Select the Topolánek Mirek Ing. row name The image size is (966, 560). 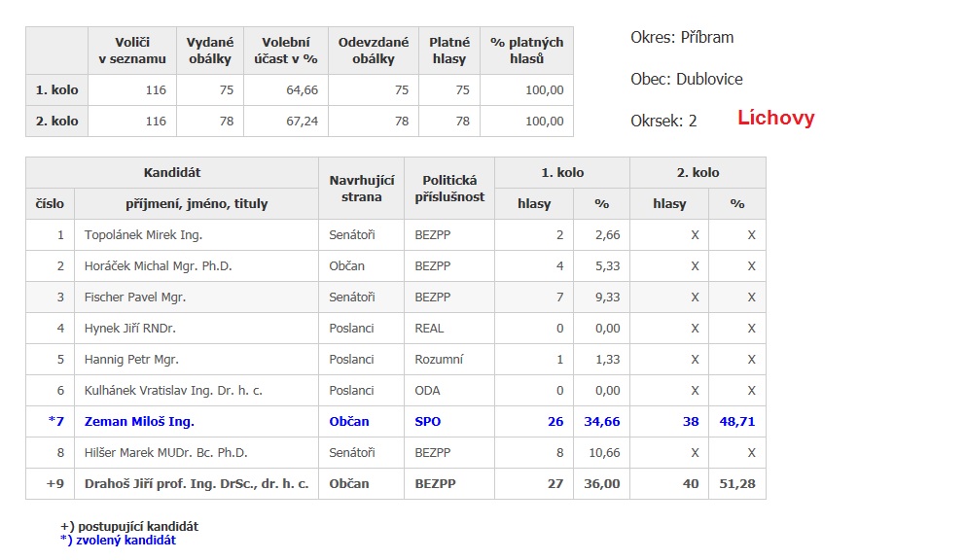pyautogui.click(x=143, y=234)
